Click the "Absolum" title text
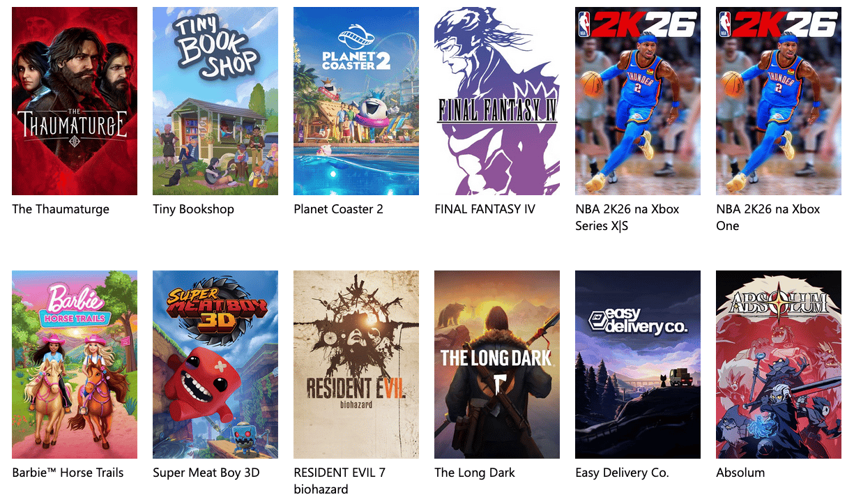This screenshot has width=854, height=504. click(740, 473)
